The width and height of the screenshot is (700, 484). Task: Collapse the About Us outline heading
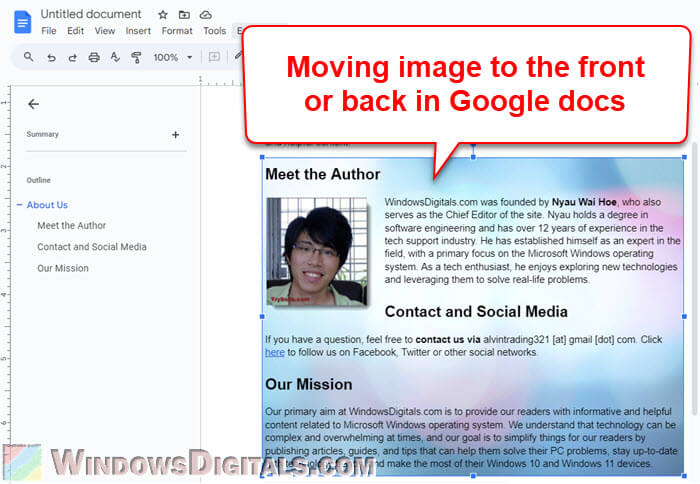point(19,205)
